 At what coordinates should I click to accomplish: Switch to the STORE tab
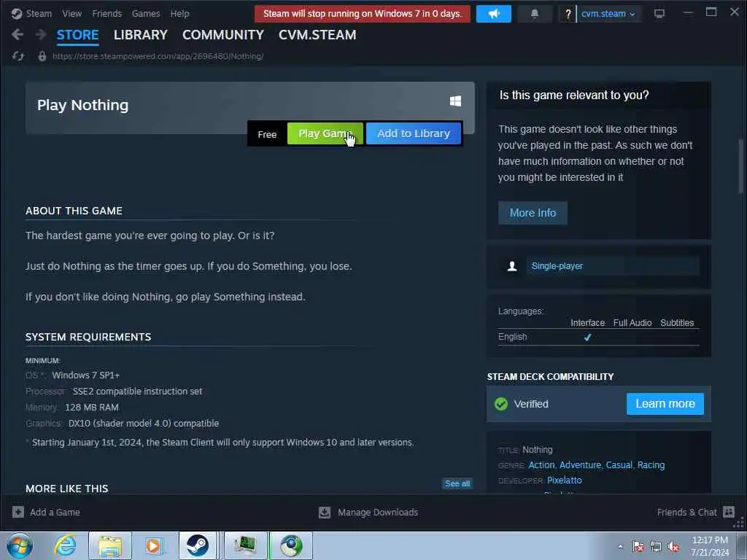point(77,35)
